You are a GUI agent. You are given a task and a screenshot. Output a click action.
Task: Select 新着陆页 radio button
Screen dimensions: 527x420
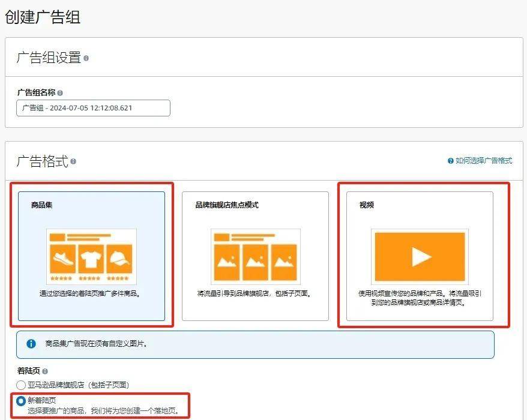(x=21, y=401)
